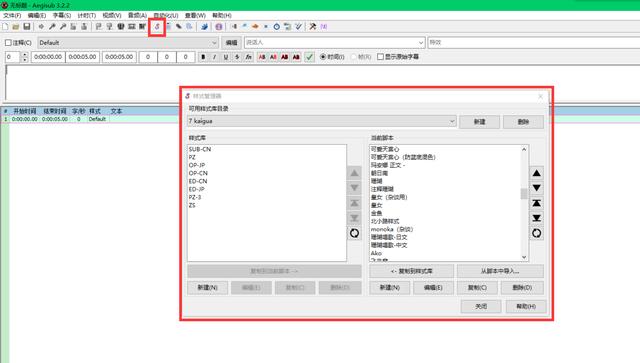Click the Save subtitles floppy icon

click(27, 27)
